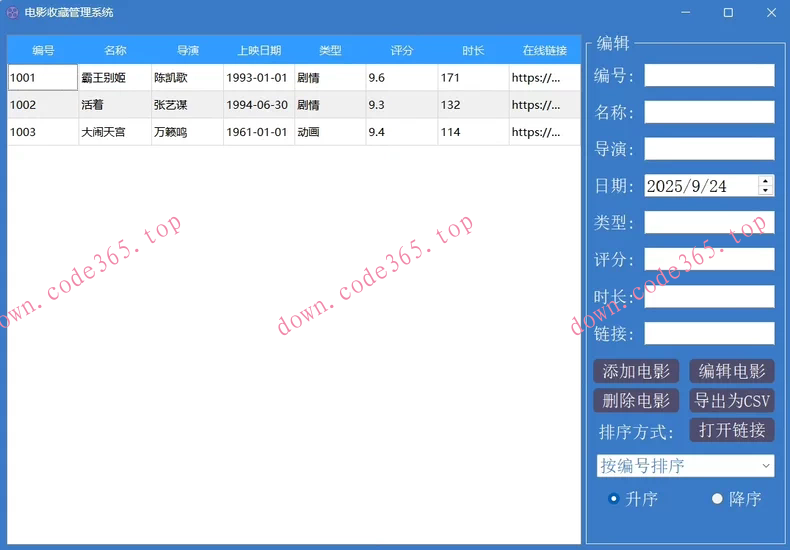
Task: Focus the 编号 input field
Action: click(709, 75)
